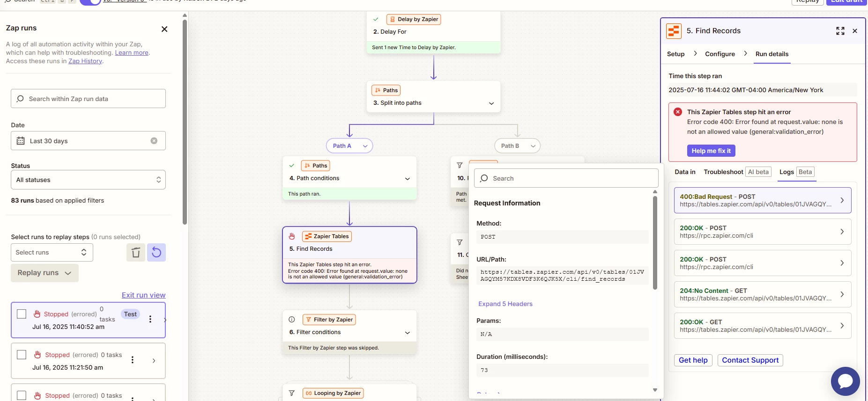This screenshot has height=401, width=868.
Task: Click the Get help button
Action: (x=693, y=360)
